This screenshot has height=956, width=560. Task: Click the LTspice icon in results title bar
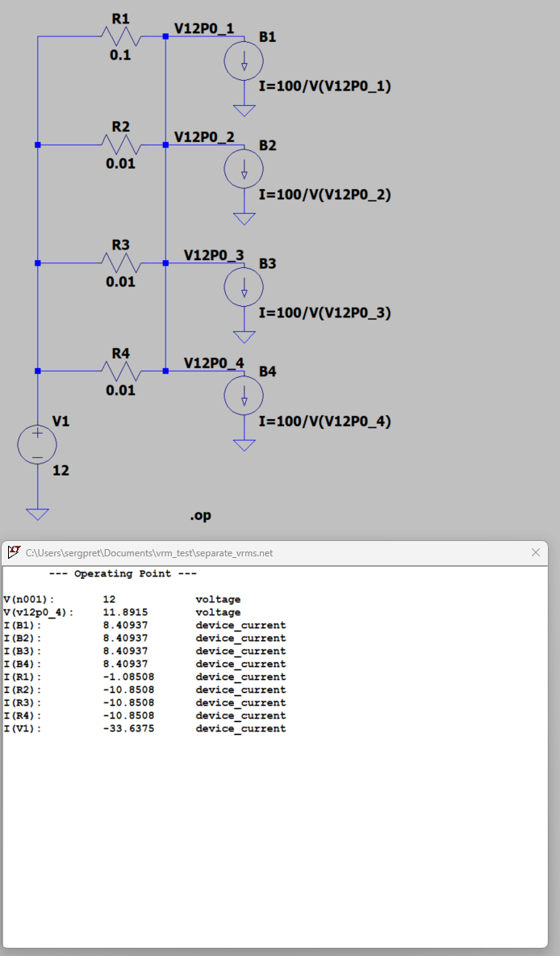point(14,552)
